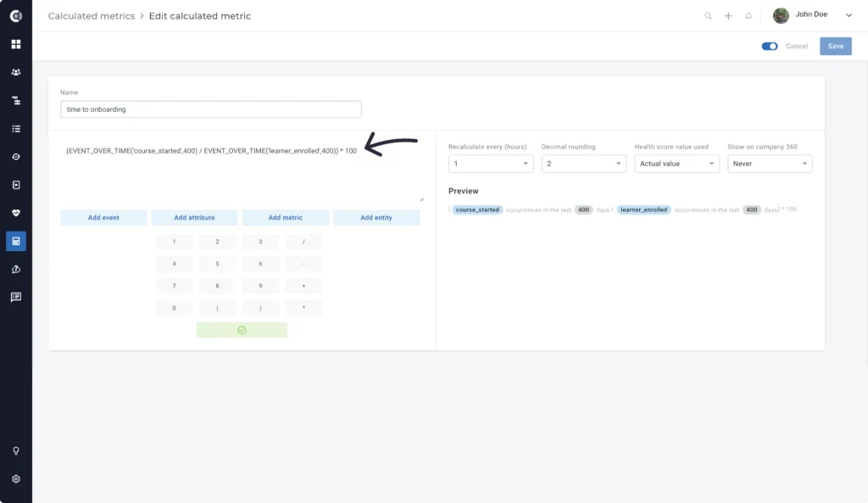Click the lightbulb icon in sidebar

pyautogui.click(x=16, y=451)
